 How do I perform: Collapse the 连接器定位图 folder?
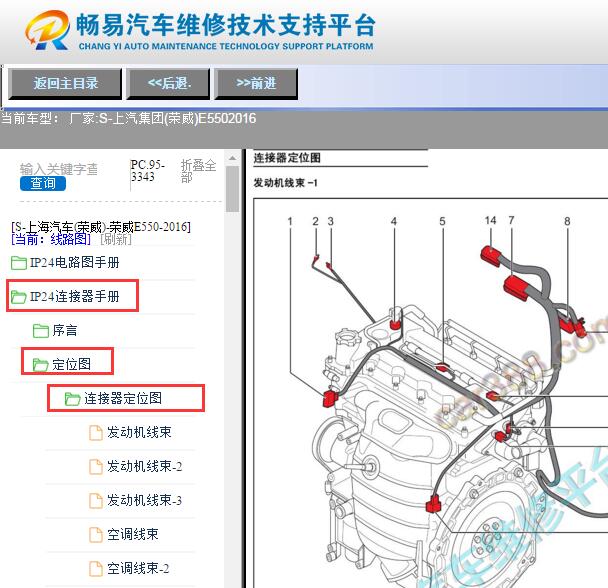[123, 398]
